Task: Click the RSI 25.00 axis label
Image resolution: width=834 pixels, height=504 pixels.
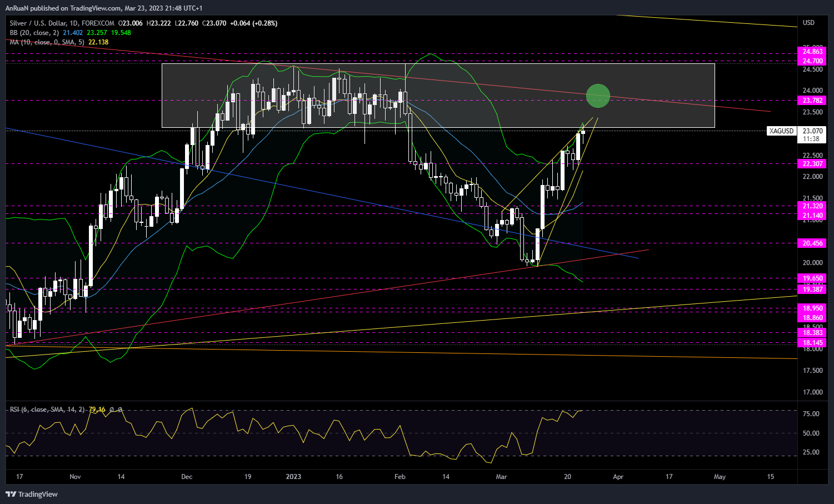Action: coord(811,452)
